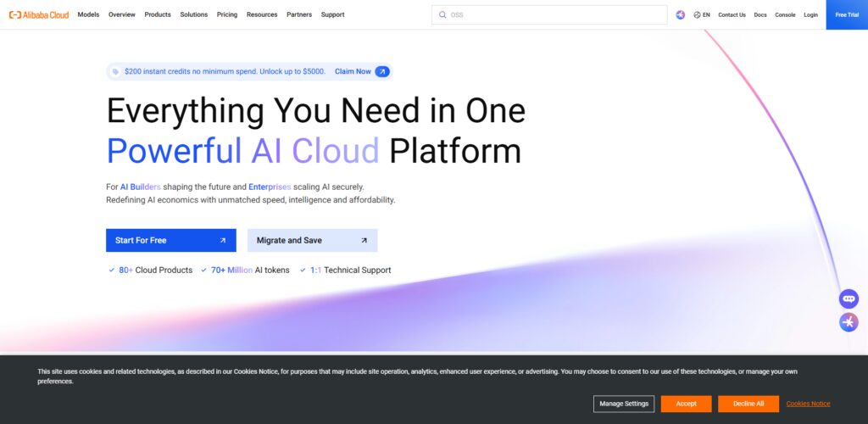Screen dimensions: 868x424
Task: Go to Contact Us
Action: 732,15
